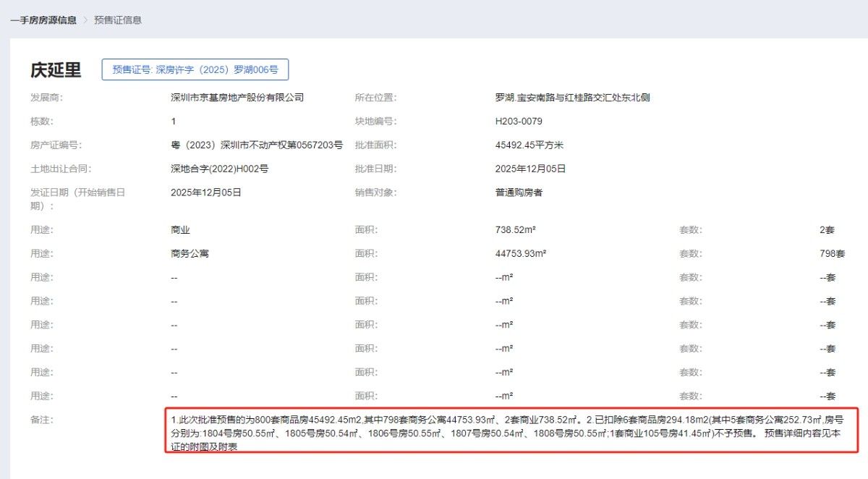The height and width of the screenshot is (479, 868).
Task: Click the location text 罗湖.宝安南路与红桂路交汇处东北侧
Action: (572, 98)
